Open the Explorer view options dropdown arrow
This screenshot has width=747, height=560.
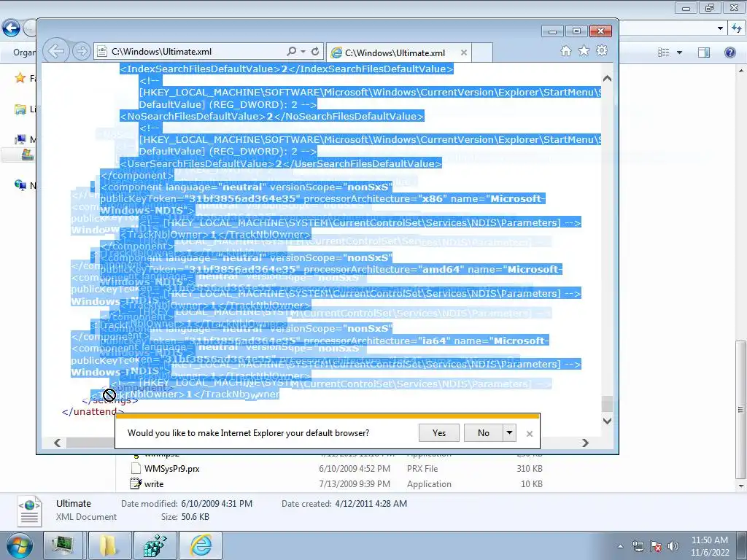click(679, 52)
